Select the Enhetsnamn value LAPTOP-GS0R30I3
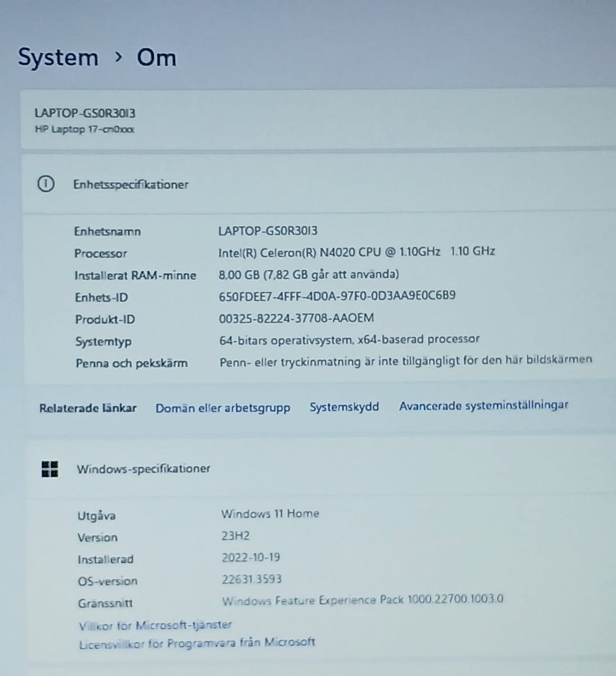Viewport: 616px width, 676px height. tap(268, 231)
